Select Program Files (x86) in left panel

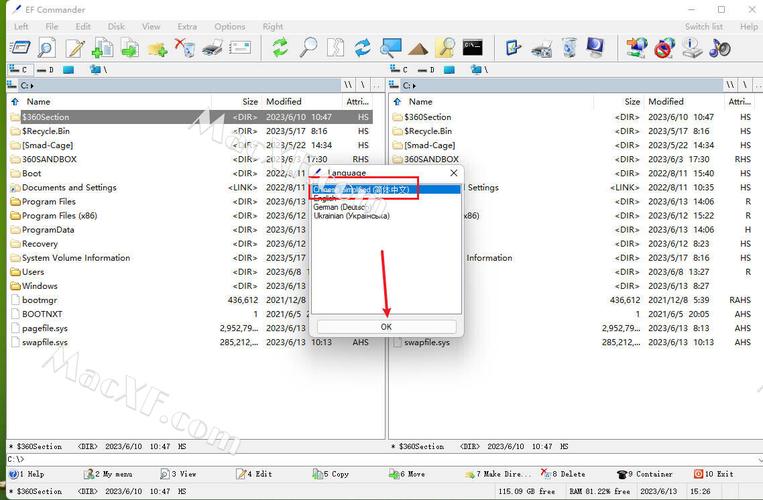(59, 215)
